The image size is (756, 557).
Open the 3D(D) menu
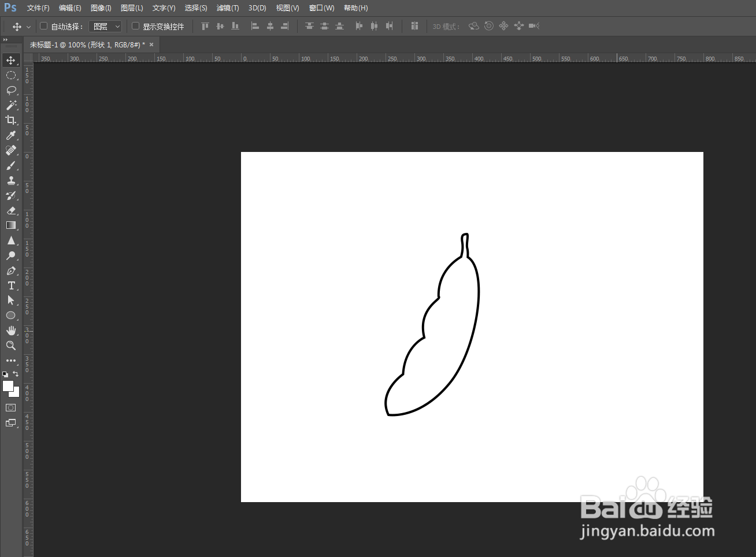(257, 8)
